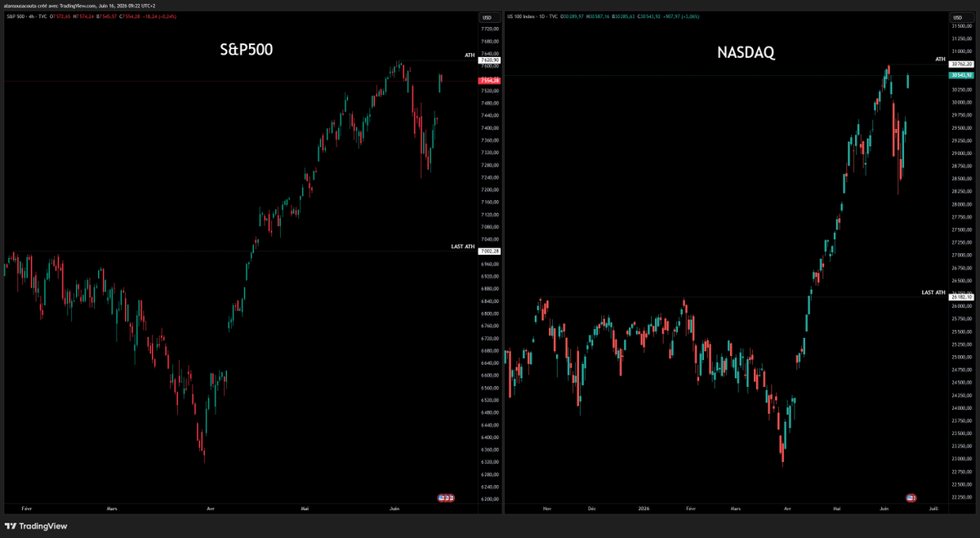The image size is (980, 538).
Task: Click the LAST ATH text on S&P500 chart
Action: (x=463, y=246)
